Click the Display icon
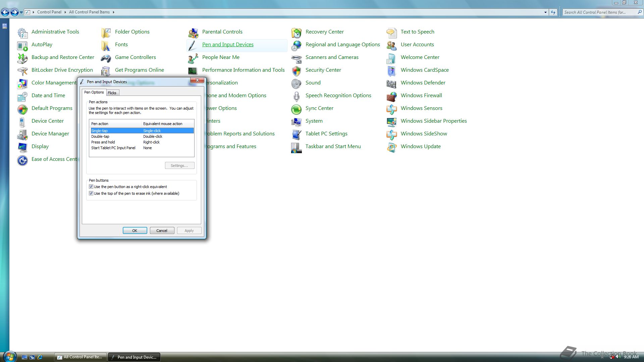This screenshot has height=362, width=644. pyautogui.click(x=22, y=147)
